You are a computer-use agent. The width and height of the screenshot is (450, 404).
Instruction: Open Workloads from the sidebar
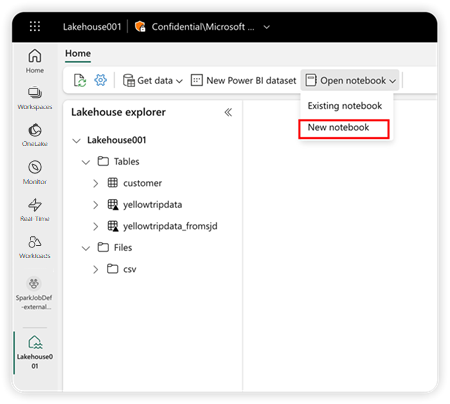(x=35, y=247)
